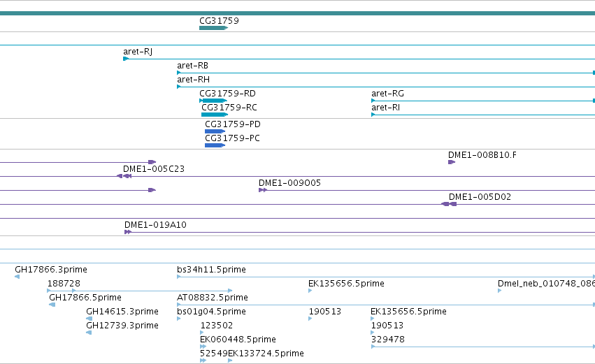The height and width of the screenshot is (364, 595).
Task: Click the Dmel_neb_010748 EST label
Action: coord(547,284)
